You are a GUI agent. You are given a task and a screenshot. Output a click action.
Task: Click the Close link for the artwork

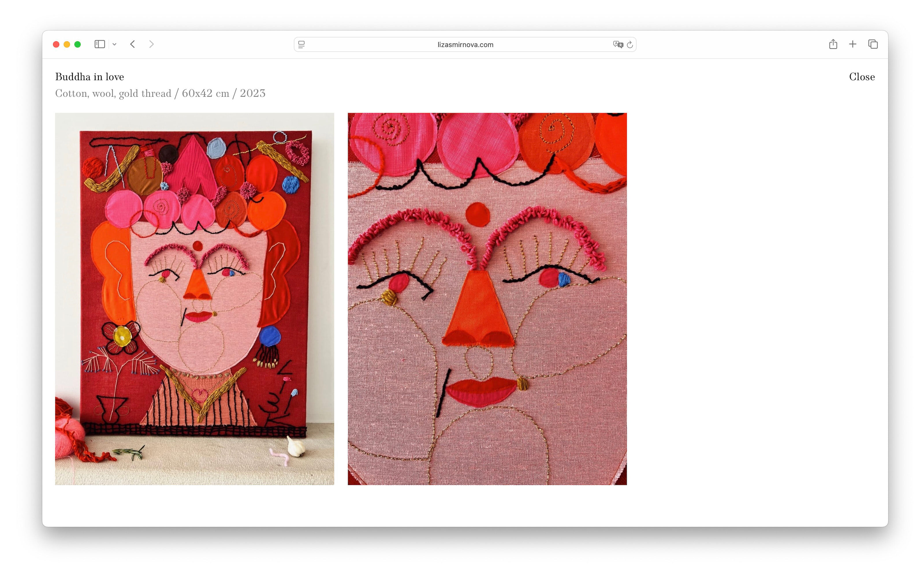pyautogui.click(x=862, y=77)
